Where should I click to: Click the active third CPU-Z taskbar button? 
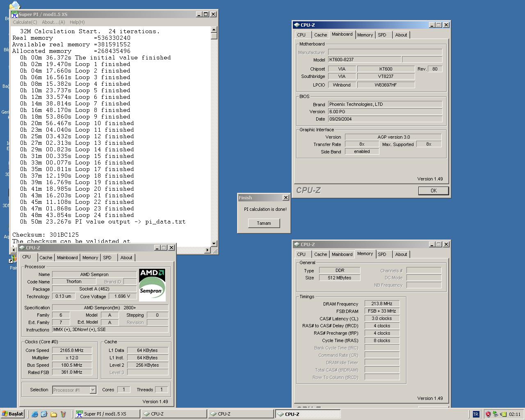point(307,414)
